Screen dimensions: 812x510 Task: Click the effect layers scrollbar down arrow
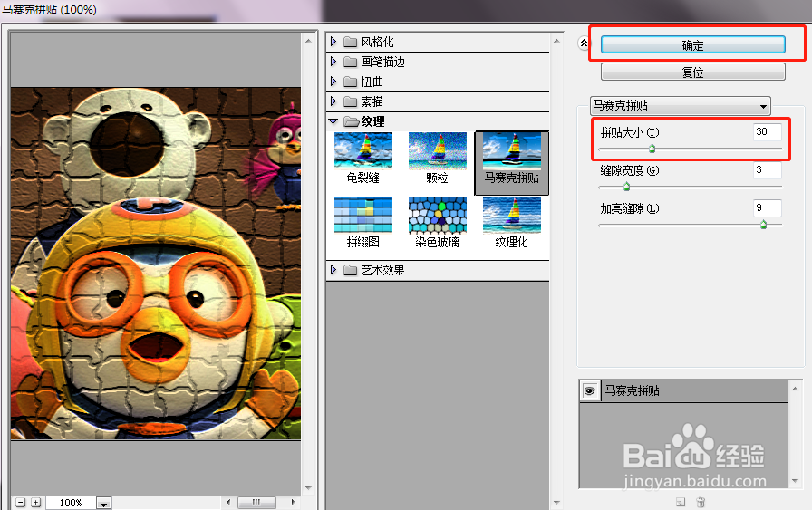pyautogui.click(x=795, y=481)
